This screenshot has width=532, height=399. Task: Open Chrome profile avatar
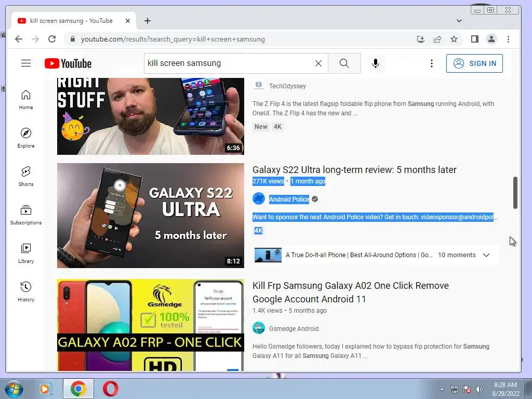(x=491, y=39)
